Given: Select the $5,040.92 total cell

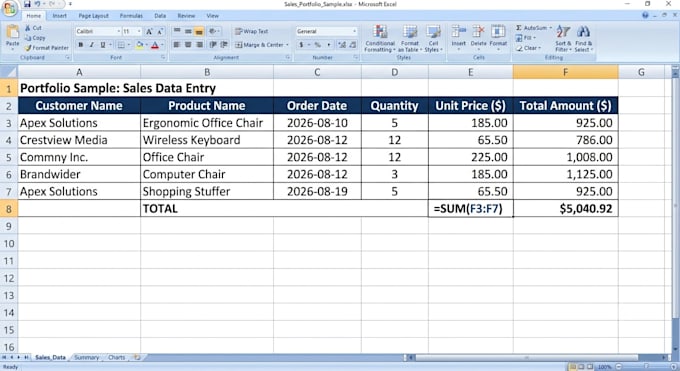Looking at the screenshot, I should click(x=566, y=209).
